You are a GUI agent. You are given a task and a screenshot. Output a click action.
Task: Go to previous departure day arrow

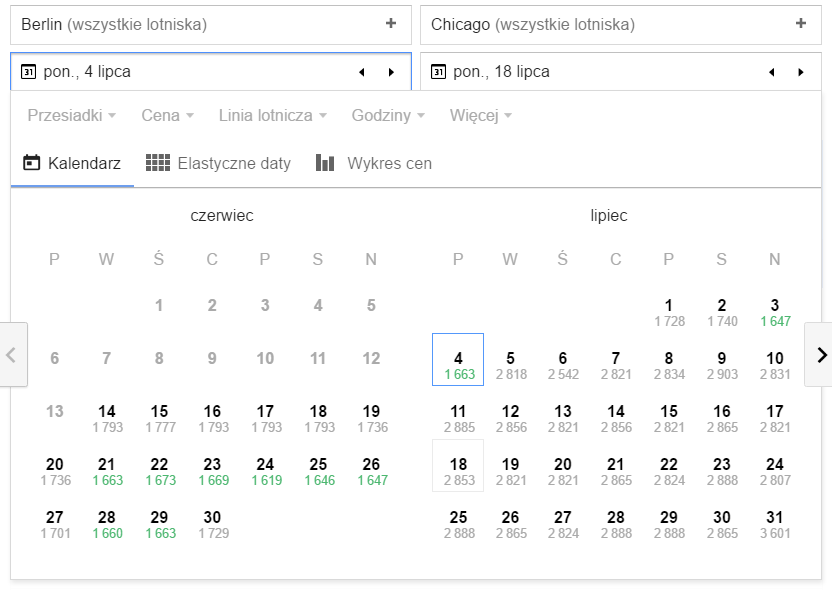362,72
